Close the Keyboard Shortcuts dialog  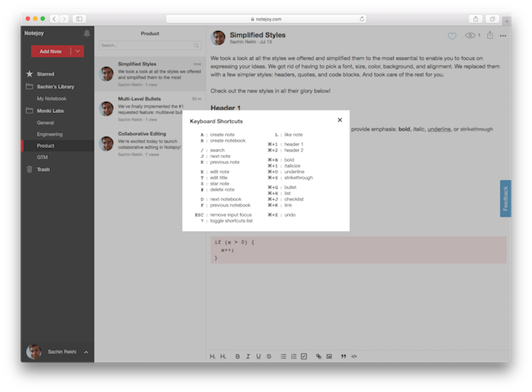(340, 120)
